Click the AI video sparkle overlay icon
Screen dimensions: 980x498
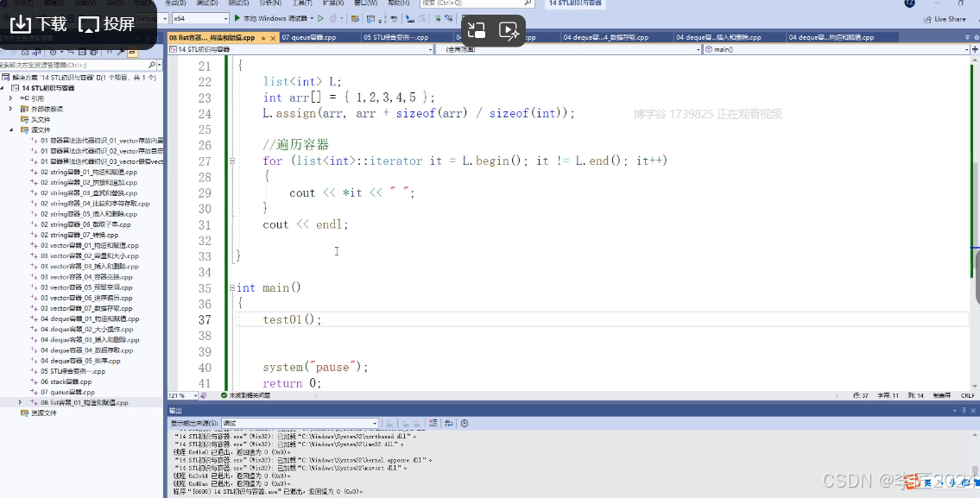509,30
